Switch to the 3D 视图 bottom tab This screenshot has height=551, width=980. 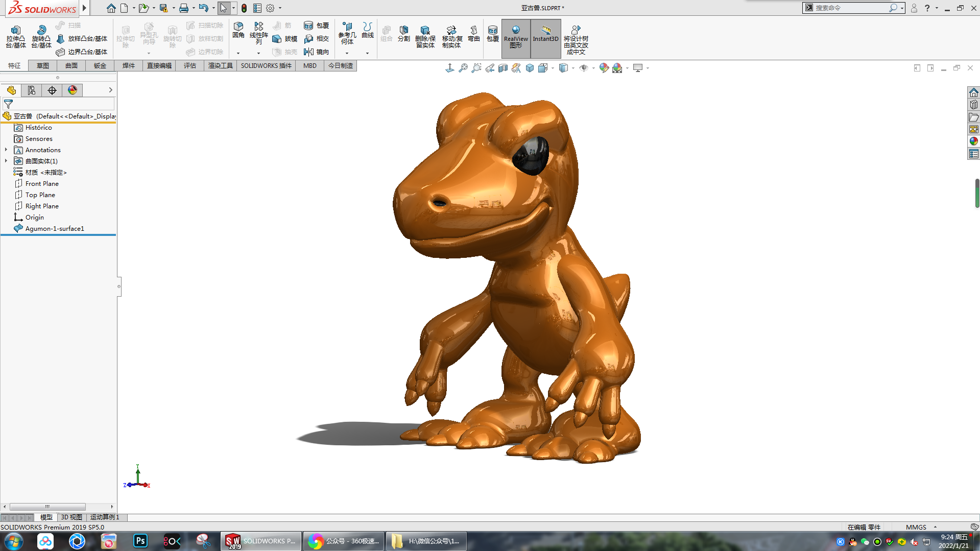pos(71,517)
